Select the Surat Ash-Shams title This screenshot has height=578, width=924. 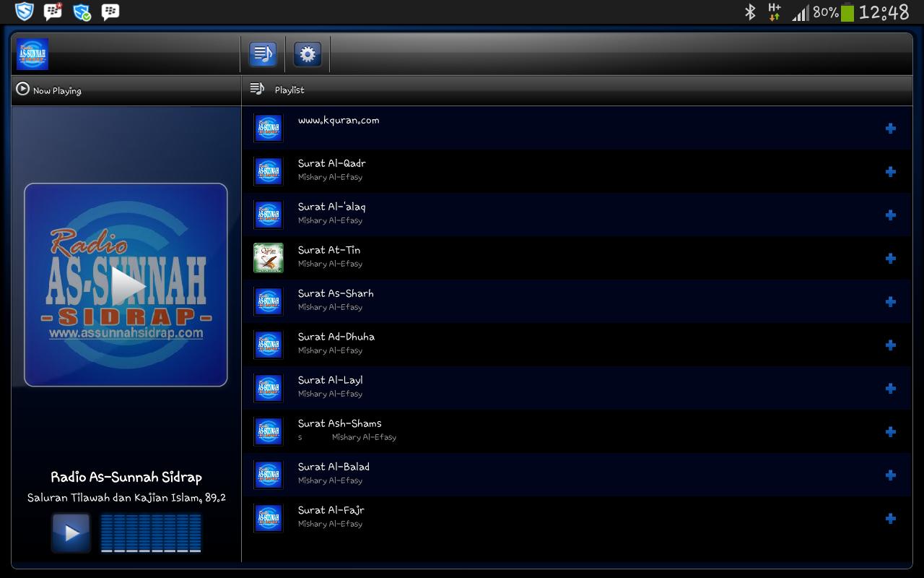coord(340,423)
